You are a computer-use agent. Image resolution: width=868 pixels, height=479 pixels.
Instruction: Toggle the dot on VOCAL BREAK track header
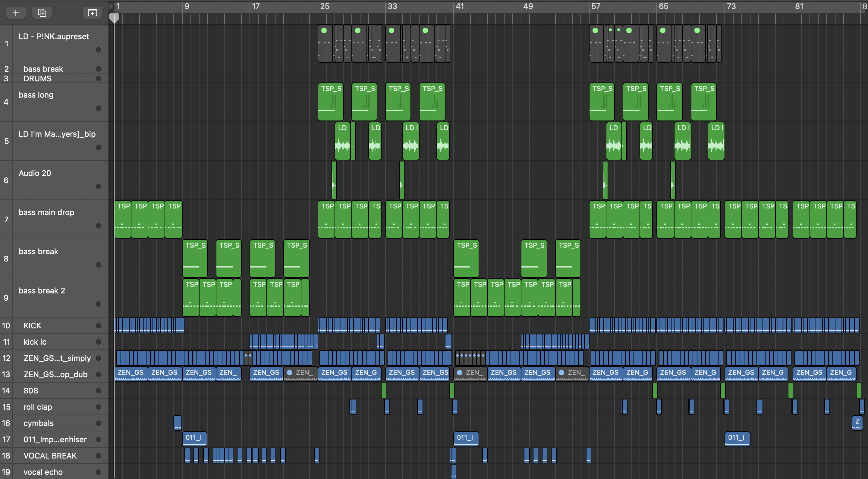click(98, 456)
